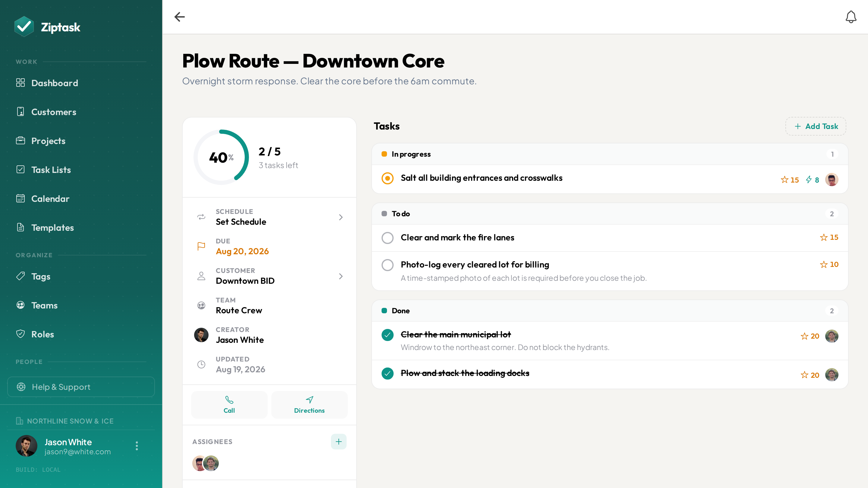Viewport: 868px width, 488px height.
Task: Expand the Downtown BID customer chevron
Action: point(341,276)
